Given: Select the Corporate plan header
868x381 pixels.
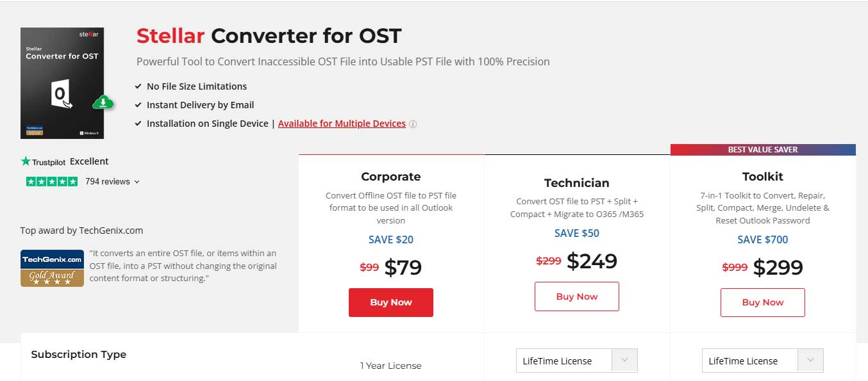Looking at the screenshot, I should [x=390, y=176].
